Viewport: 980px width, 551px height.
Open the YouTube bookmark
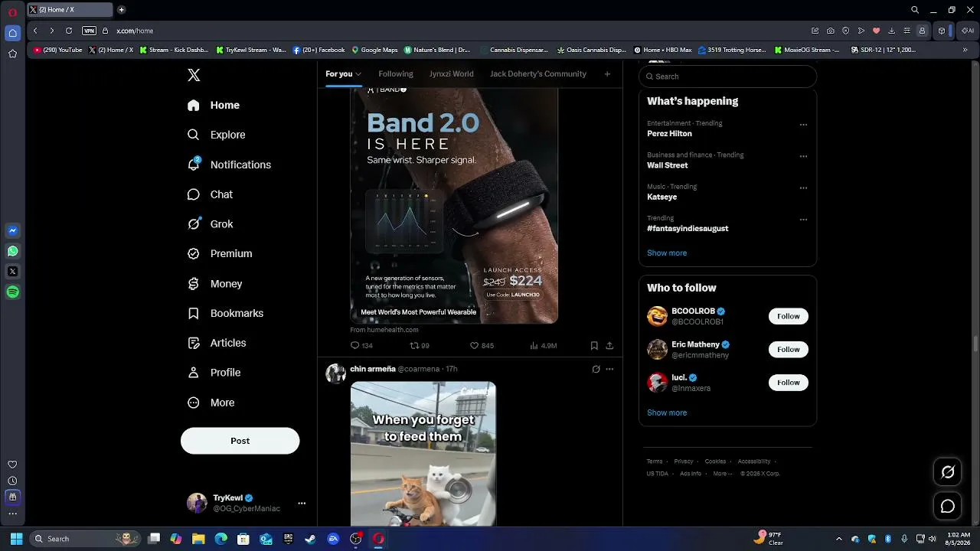[58, 50]
